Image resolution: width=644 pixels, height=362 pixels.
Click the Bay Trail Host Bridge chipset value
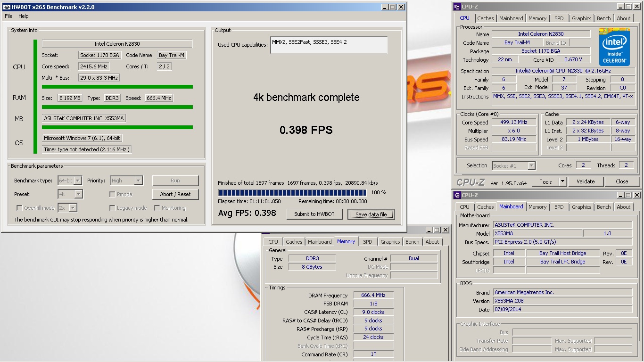click(563, 253)
